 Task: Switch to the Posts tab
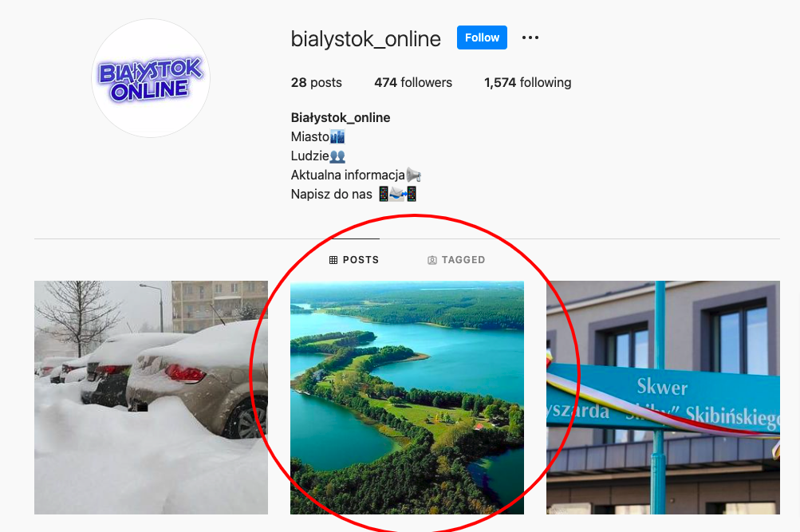[354, 260]
